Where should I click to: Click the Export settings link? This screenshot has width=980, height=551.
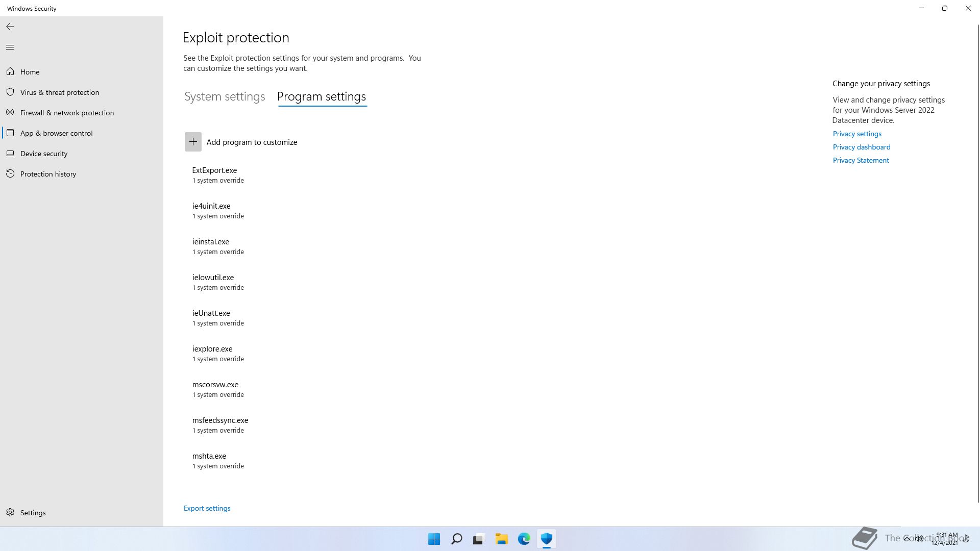tap(207, 508)
